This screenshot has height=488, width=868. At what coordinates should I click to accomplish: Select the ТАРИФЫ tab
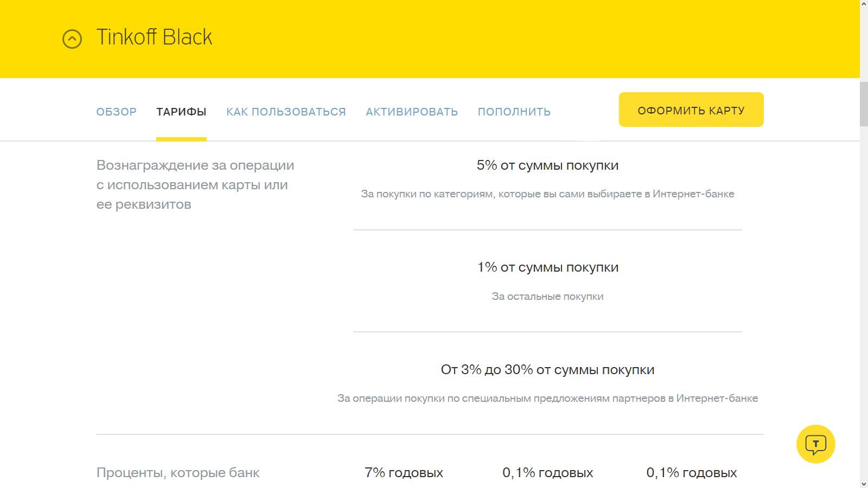(181, 112)
